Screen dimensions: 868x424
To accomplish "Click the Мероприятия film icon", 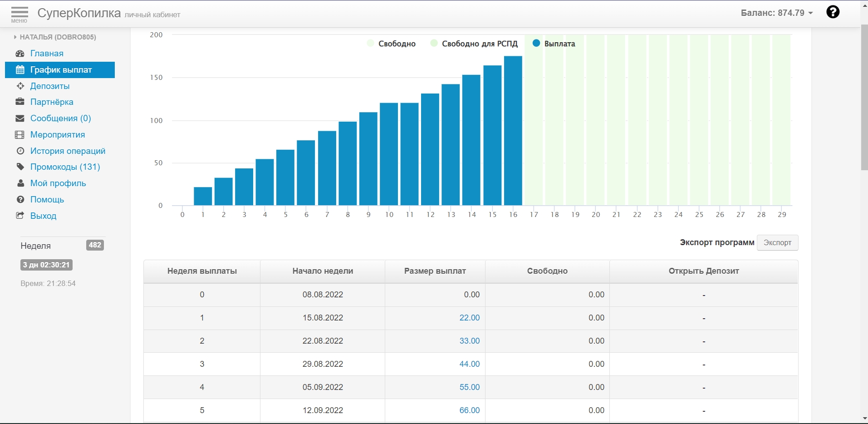I will click(20, 135).
